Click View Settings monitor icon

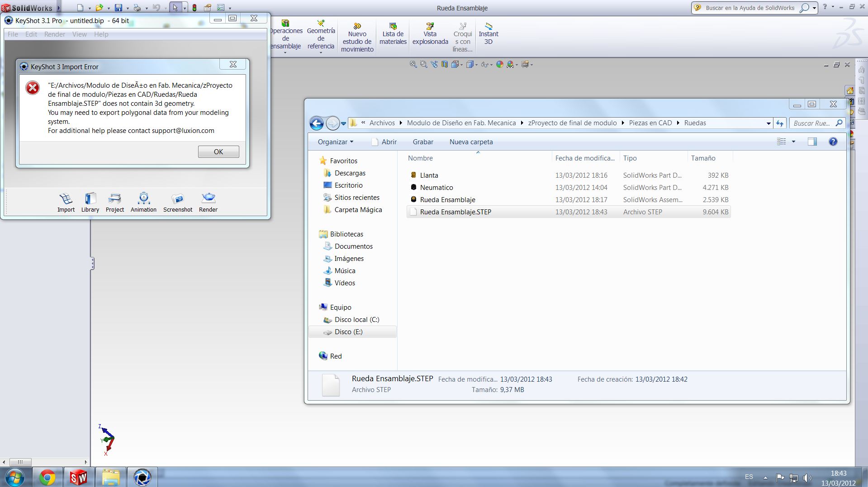pos(525,65)
